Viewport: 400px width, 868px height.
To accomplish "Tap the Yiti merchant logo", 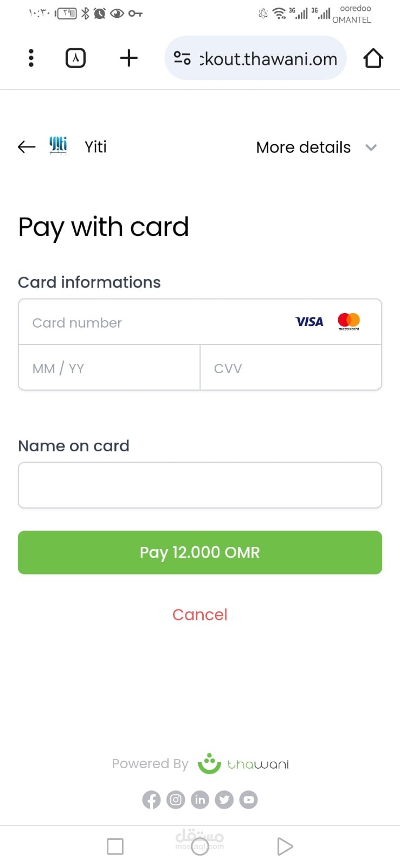I will click(58, 146).
